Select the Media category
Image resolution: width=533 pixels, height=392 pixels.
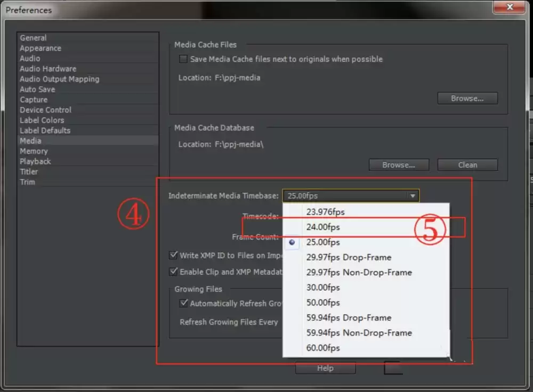coord(88,141)
